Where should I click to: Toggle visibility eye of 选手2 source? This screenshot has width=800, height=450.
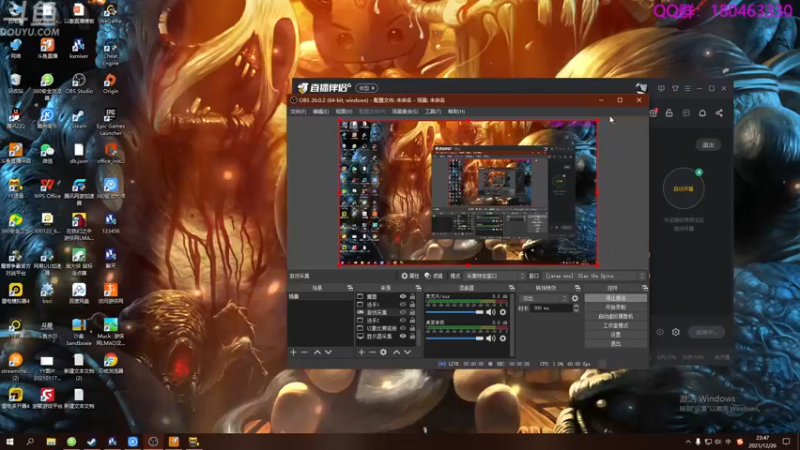(x=403, y=320)
